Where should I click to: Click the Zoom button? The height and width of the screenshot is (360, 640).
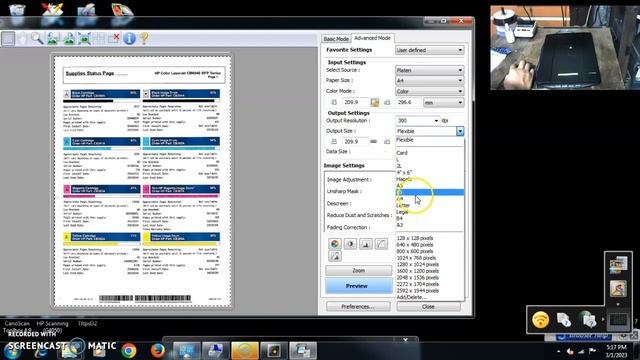358,270
